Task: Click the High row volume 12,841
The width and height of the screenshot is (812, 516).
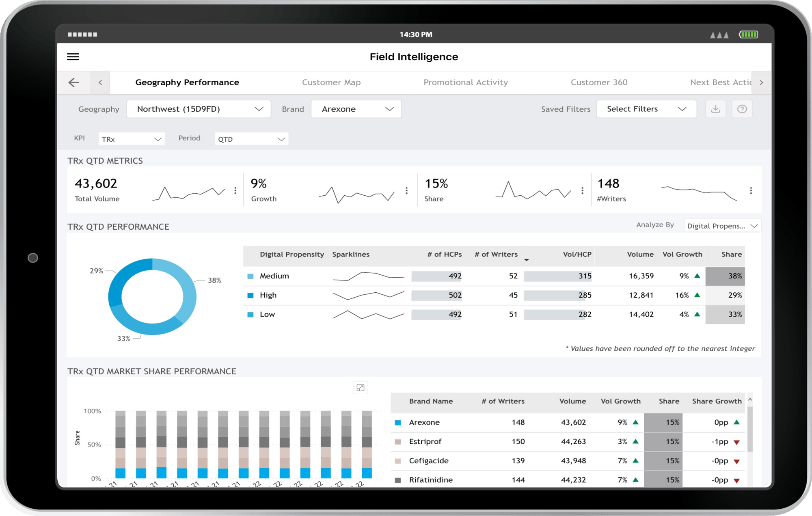Action: point(641,295)
